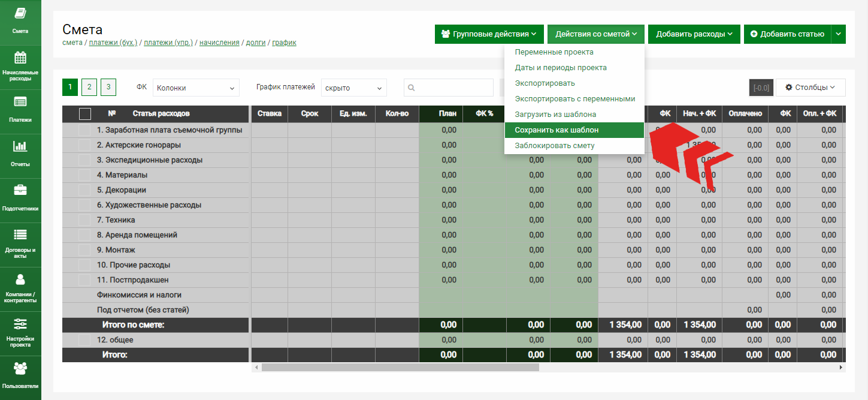868x400 pixels.
Task: Expand the Столбцы columns dropdown
Action: [810, 88]
